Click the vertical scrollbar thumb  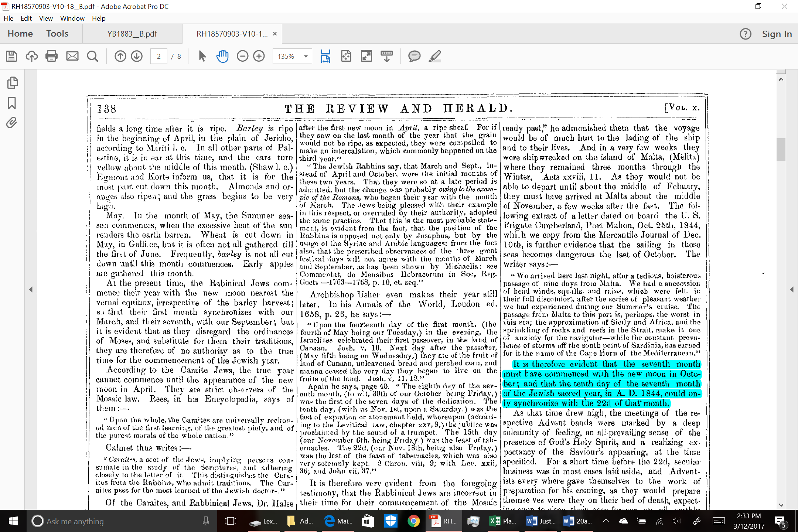[x=781, y=149]
